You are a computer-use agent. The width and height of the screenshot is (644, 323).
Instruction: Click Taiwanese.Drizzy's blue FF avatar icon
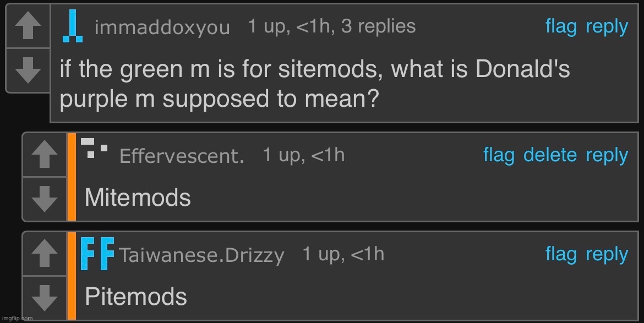tap(97, 254)
